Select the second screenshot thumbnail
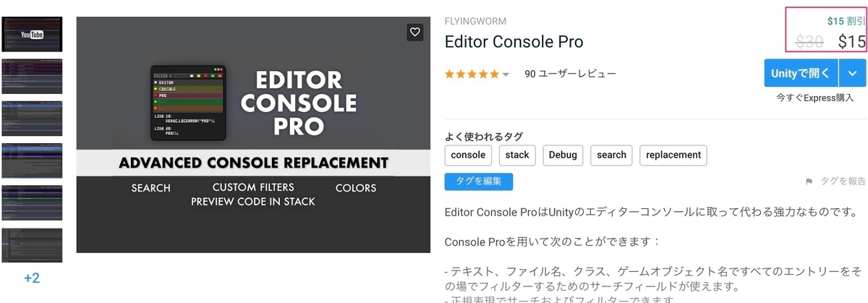The height and width of the screenshot is (303, 868). [x=32, y=77]
